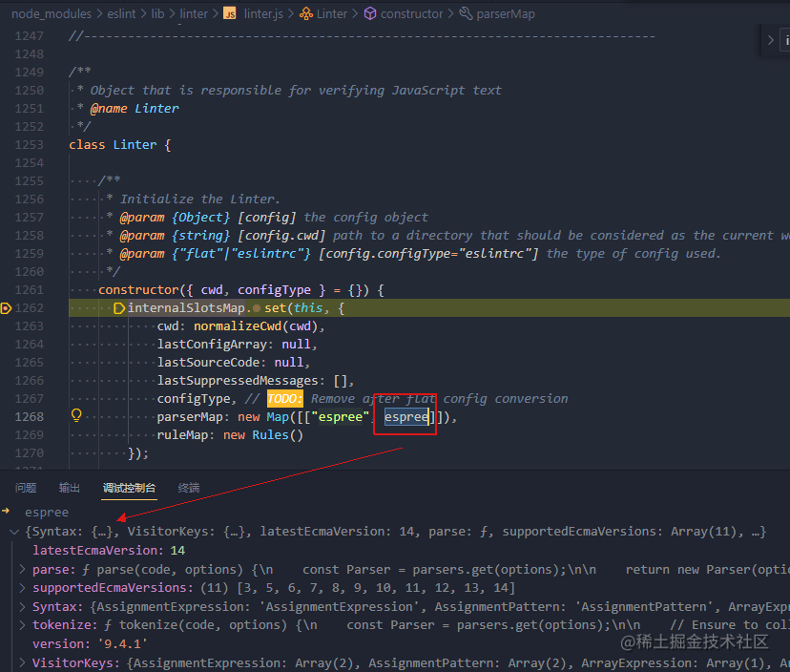
Task: Click 'lastSuppressedMessages' property on line 1266
Action: [x=238, y=381]
